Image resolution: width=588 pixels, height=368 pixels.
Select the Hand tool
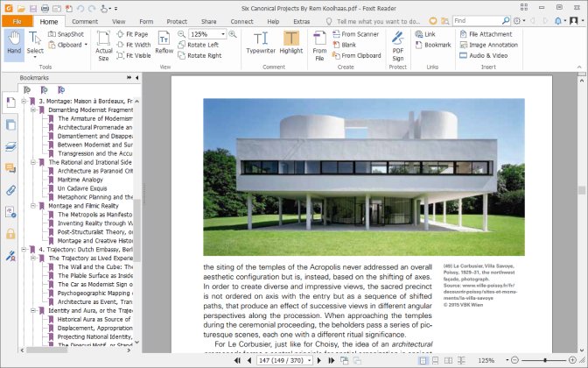point(14,43)
